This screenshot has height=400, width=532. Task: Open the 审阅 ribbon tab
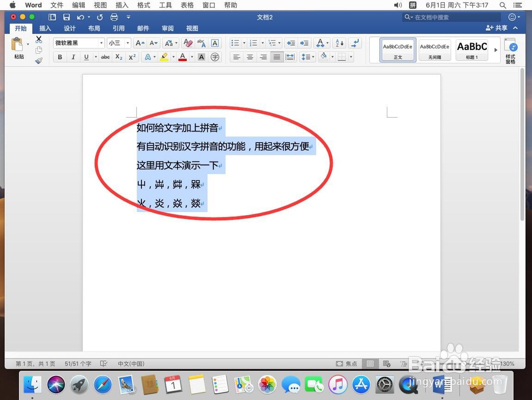168,28
